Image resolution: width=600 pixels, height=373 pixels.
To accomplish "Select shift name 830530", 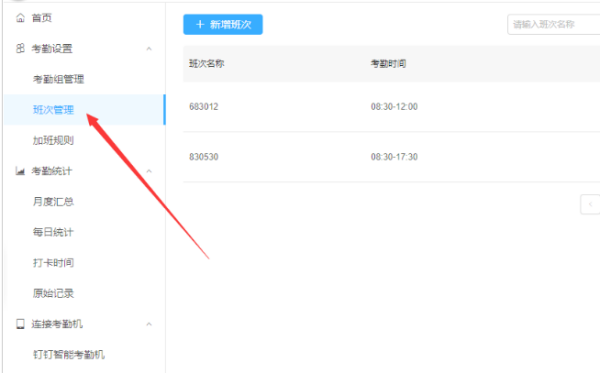I will [204, 157].
